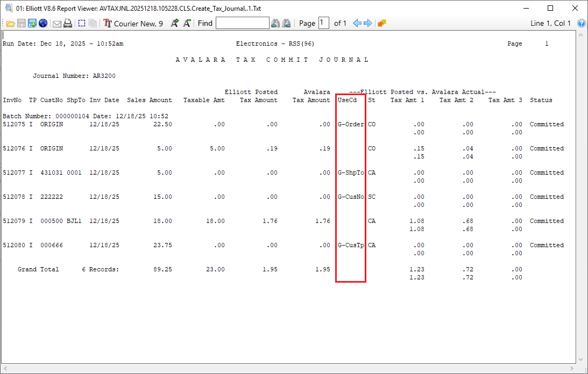Image resolution: width=588 pixels, height=374 pixels.
Task: Click the dashed rectangle select-all icon
Action: click(82, 23)
